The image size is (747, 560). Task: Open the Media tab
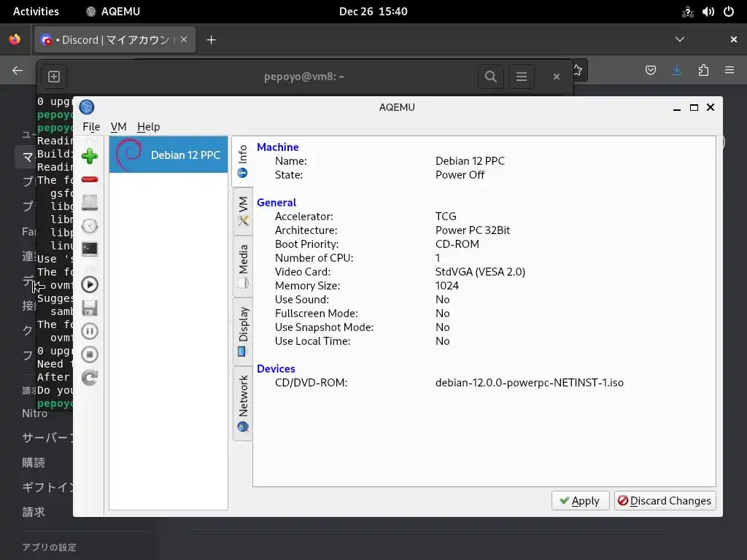[243, 267]
